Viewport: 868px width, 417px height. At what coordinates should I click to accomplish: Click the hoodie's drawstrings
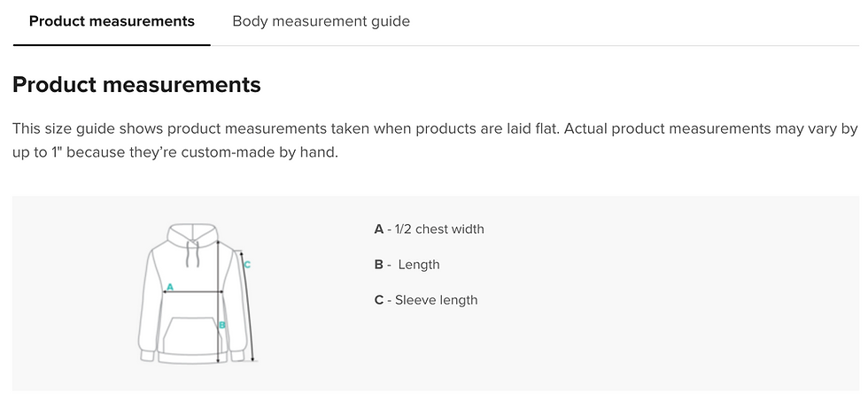tap(189, 254)
